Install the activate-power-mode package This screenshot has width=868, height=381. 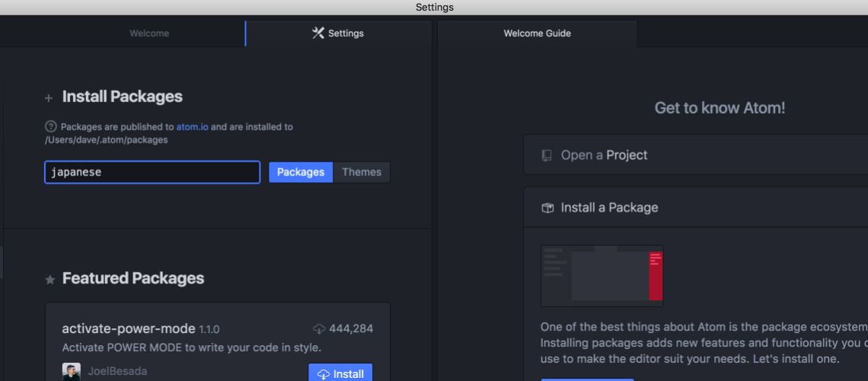click(340, 373)
